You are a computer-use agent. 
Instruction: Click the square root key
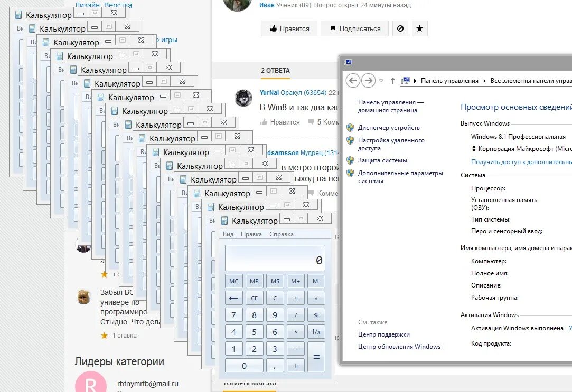pos(316,298)
